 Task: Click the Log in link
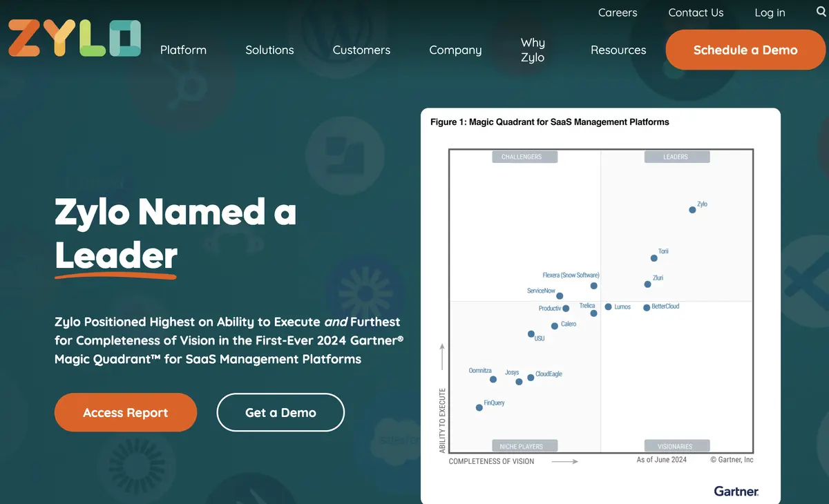click(770, 12)
